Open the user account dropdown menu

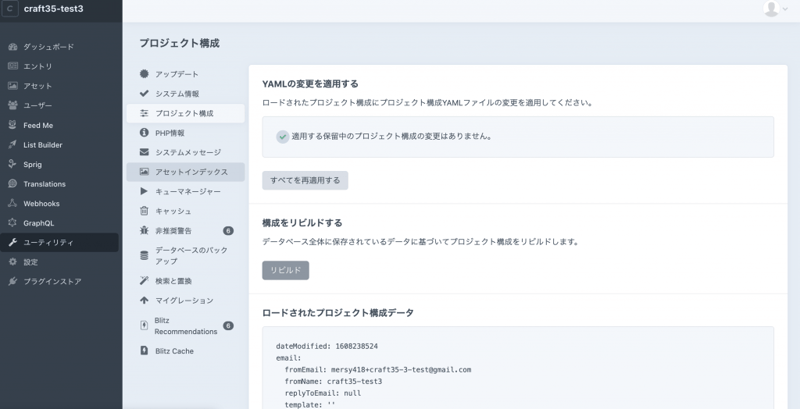coord(776,9)
